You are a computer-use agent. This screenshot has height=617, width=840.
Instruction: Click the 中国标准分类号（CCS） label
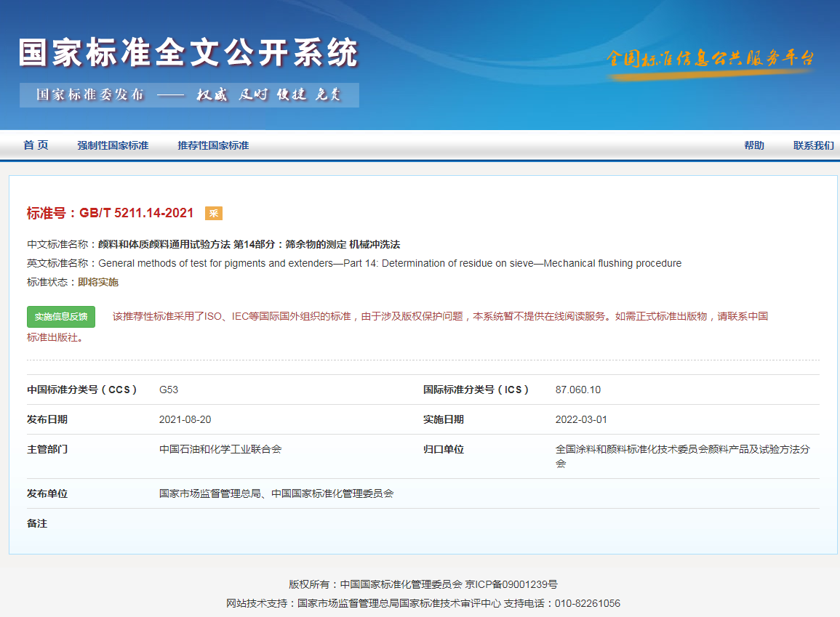(82, 390)
